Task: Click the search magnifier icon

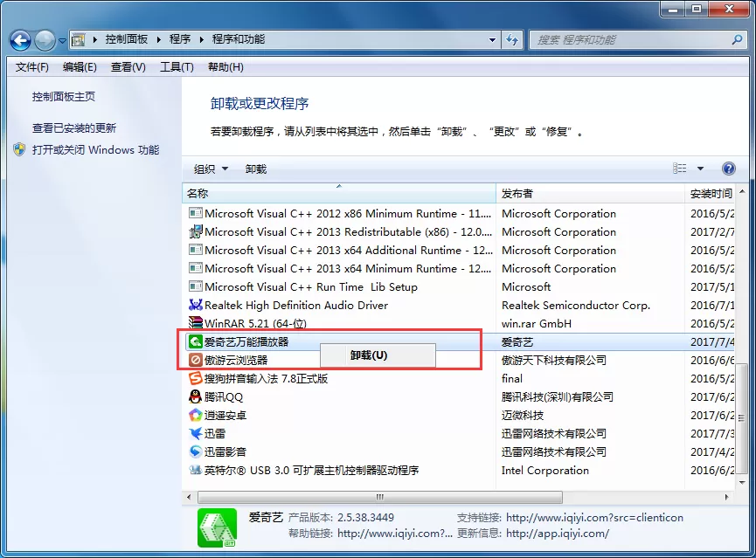Action: (x=737, y=39)
